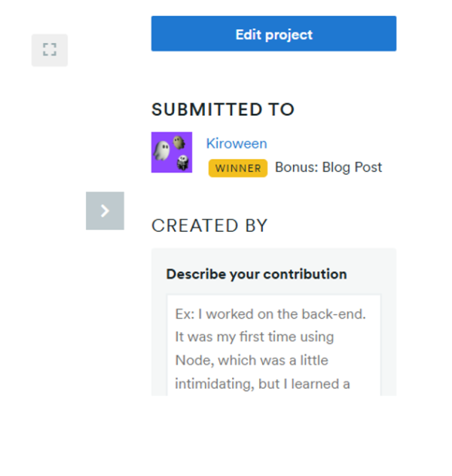Click placeholder text 'Ex: I worked on the back-end'
Viewport: 452px width, 476px height.
coord(270,314)
